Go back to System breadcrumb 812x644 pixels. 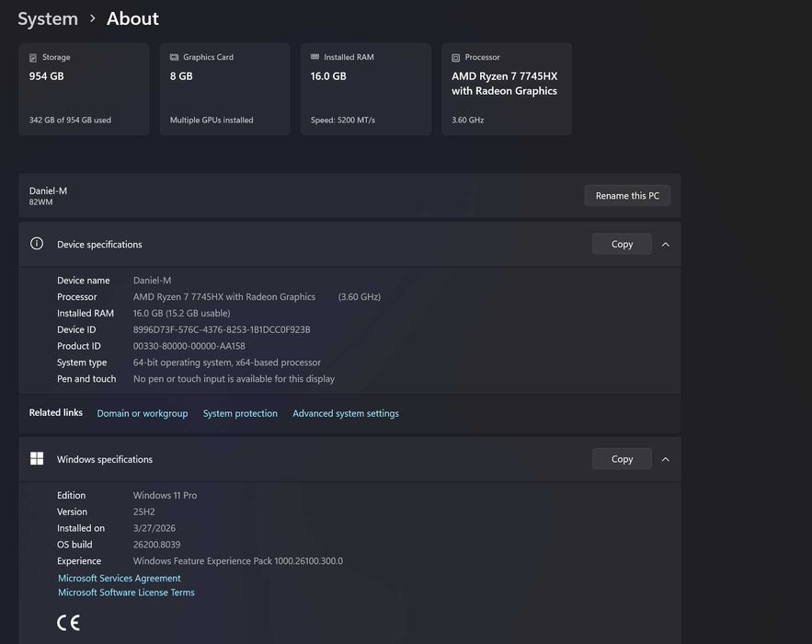point(48,18)
